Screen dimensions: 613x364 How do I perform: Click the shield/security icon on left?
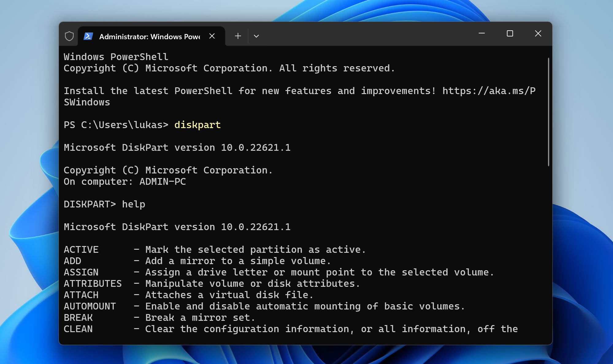click(69, 36)
